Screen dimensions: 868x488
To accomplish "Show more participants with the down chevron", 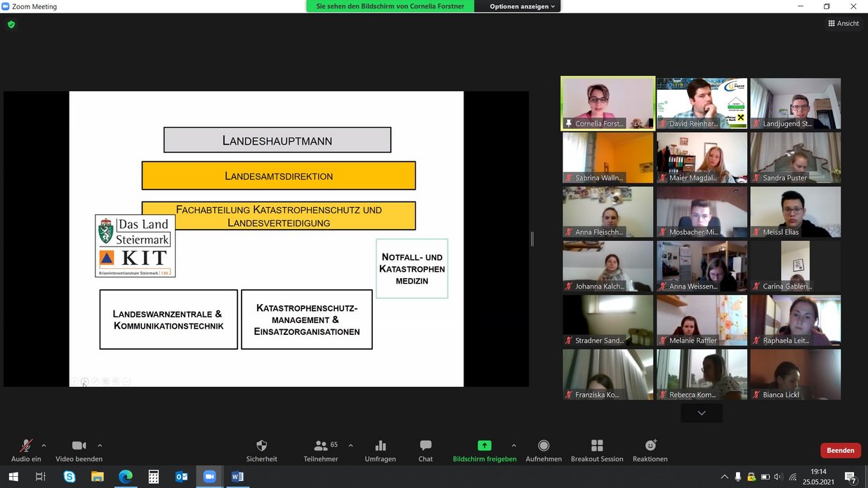I will (701, 413).
